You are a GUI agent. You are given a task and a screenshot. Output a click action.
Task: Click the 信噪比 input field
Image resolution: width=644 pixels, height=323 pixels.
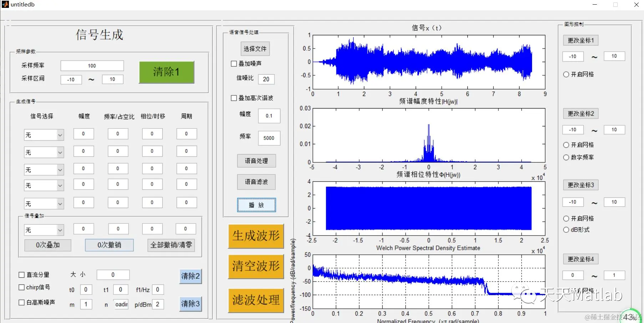pyautogui.click(x=266, y=79)
